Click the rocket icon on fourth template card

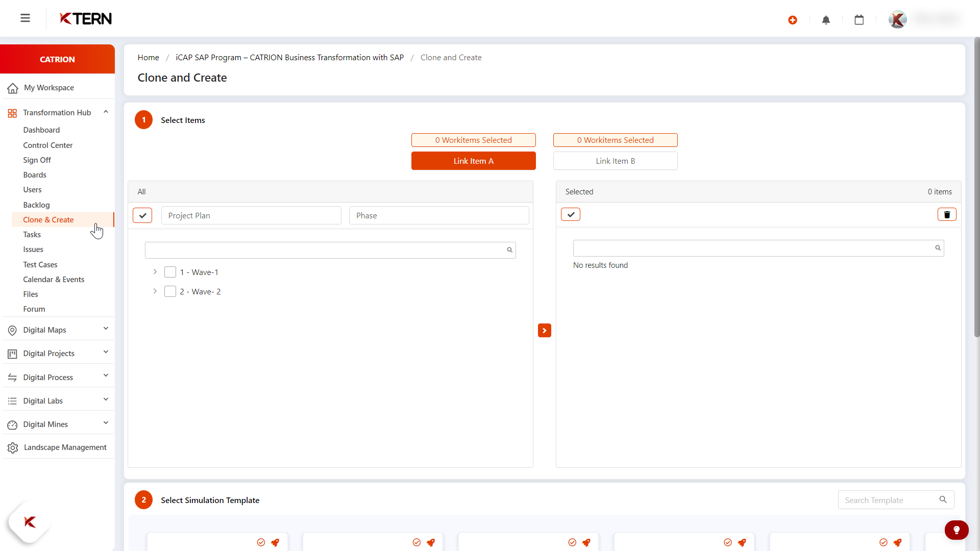tap(742, 542)
